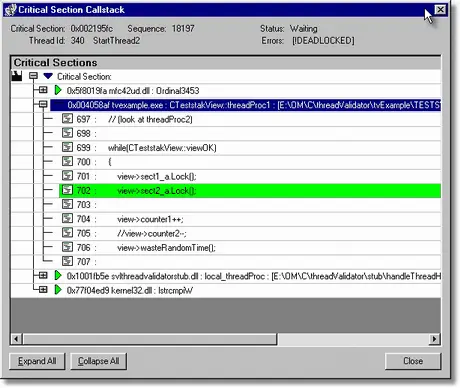460x388 pixels.
Task: Click the 'Critical Sections' column header
Action: (x=226, y=62)
